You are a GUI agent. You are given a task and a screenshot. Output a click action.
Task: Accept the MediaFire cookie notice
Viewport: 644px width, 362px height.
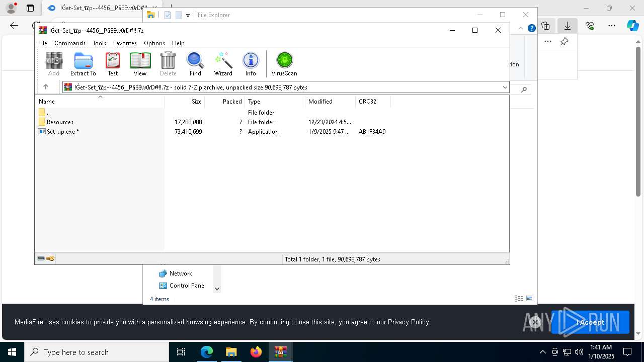[590, 322]
